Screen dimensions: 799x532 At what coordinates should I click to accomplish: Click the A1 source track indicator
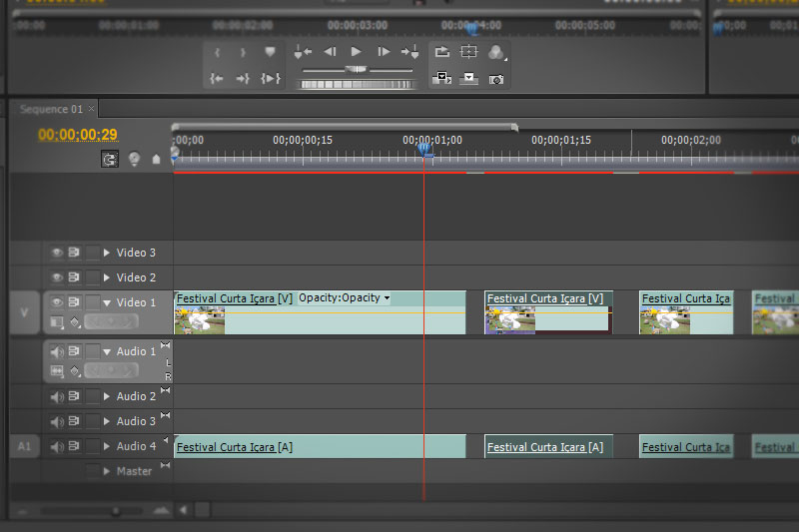click(x=25, y=446)
